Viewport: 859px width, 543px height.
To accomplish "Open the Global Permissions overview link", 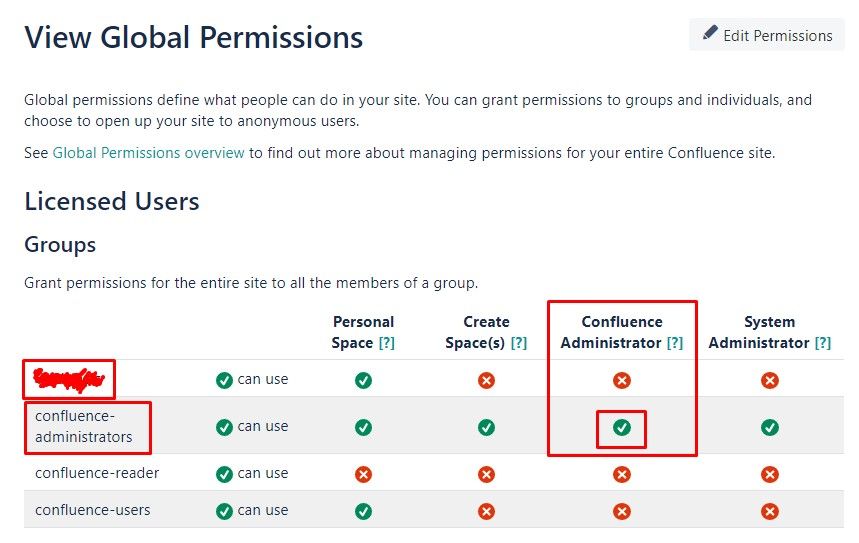I will pos(148,153).
